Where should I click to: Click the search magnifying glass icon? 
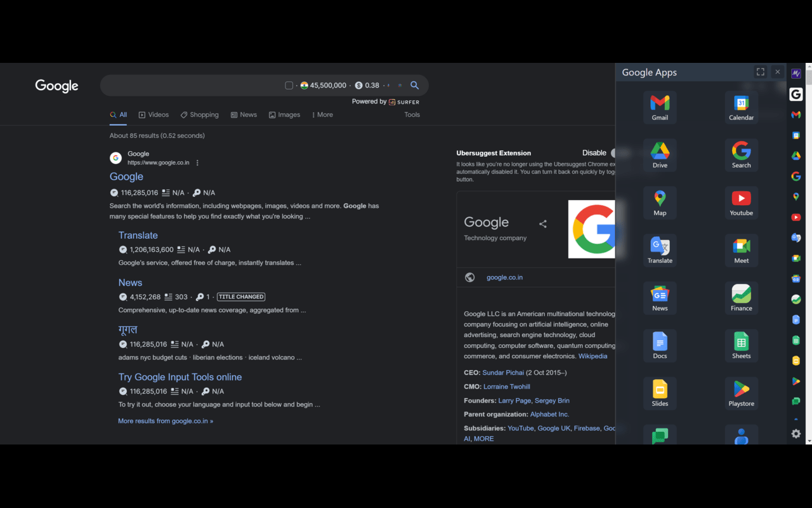click(x=414, y=84)
